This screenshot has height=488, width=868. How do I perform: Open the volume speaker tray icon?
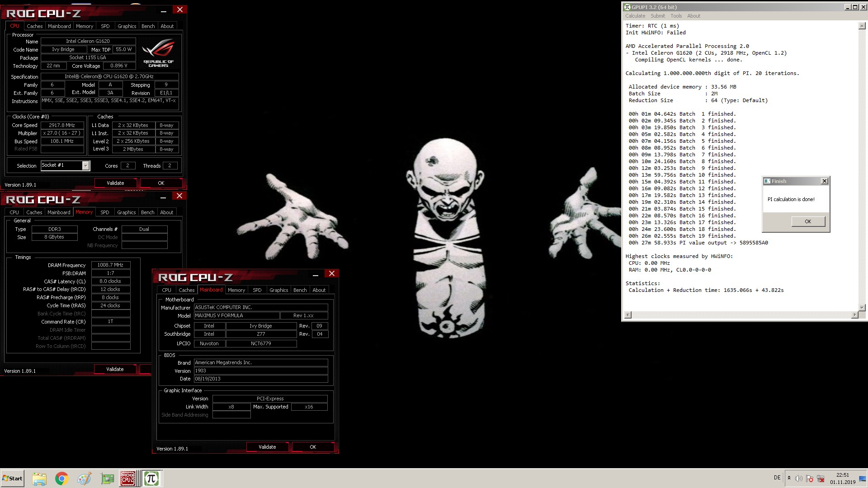tap(799, 479)
